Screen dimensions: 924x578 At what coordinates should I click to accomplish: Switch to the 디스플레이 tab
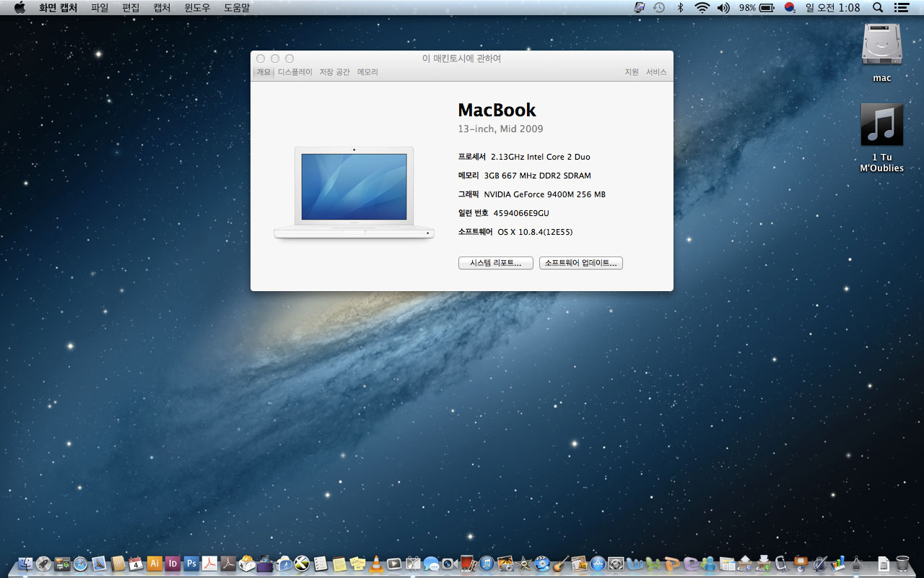(295, 72)
